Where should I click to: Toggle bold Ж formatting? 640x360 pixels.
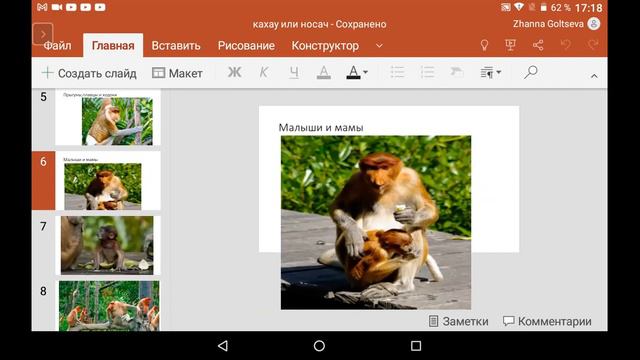[x=234, y=73]
